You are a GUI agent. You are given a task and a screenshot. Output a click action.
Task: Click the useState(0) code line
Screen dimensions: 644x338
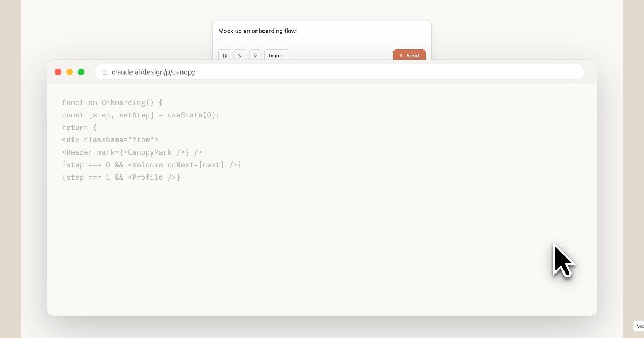pos(141,115)
